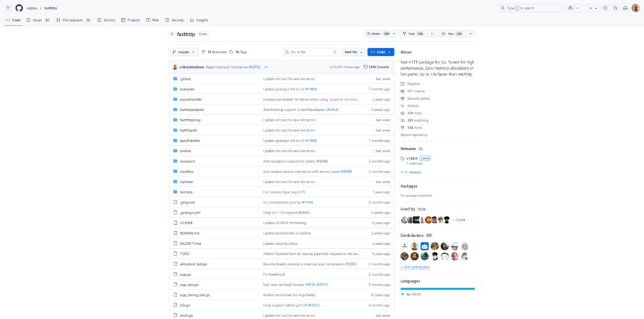Switch to the Pull requests tab
The height and width of the screenshot is (319, 644).
click(74, 20)
